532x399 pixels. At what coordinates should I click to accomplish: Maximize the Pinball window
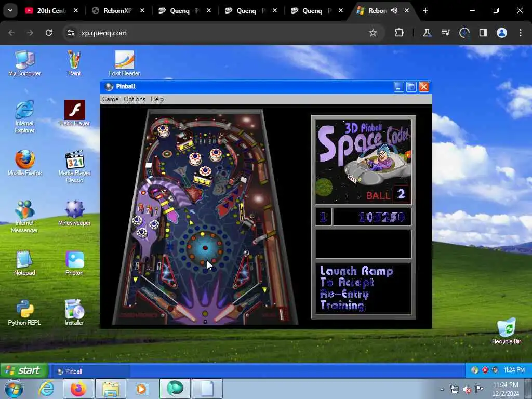click(x=411, y=87)
